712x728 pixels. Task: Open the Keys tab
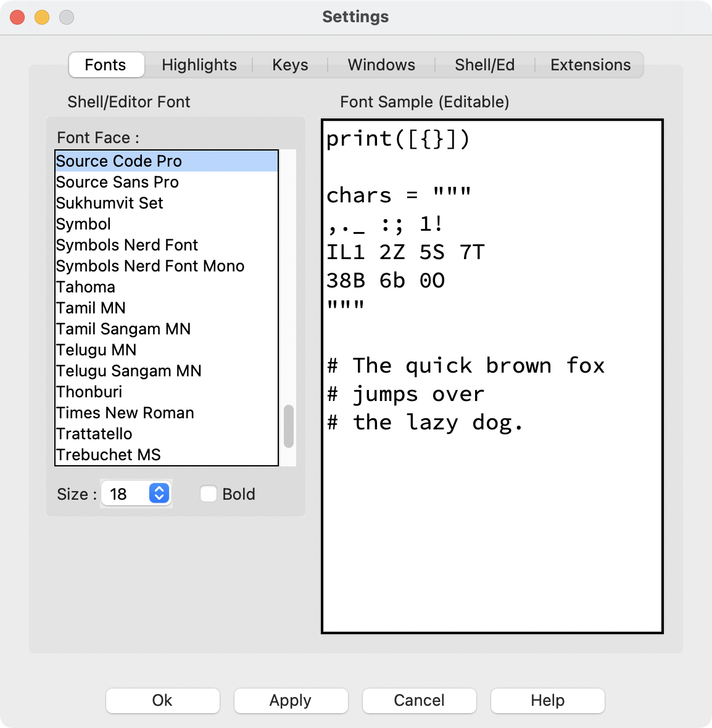coord(290,64)
